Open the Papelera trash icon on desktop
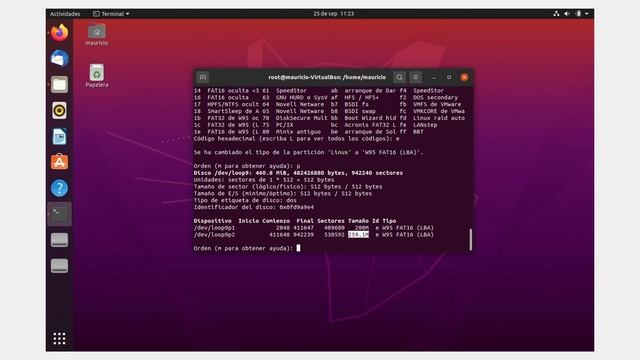The height and width of the screenshot is (360, 640). [x=97, y=76]
